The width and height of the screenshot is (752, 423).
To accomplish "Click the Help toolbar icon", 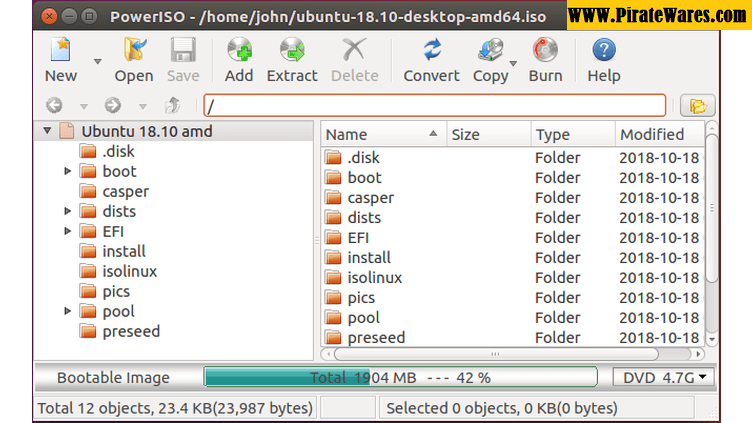I will pyautogui.click(x=604, y=50).
